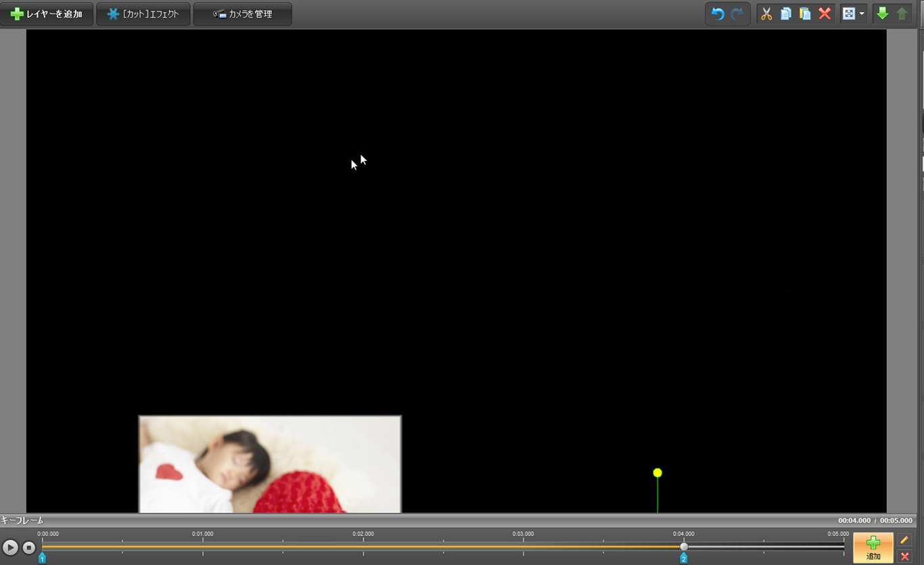The width and height of the screenshot is (924, 565).
Task: Move layer down with the green arrow
Action: click(x=882, y=14)
